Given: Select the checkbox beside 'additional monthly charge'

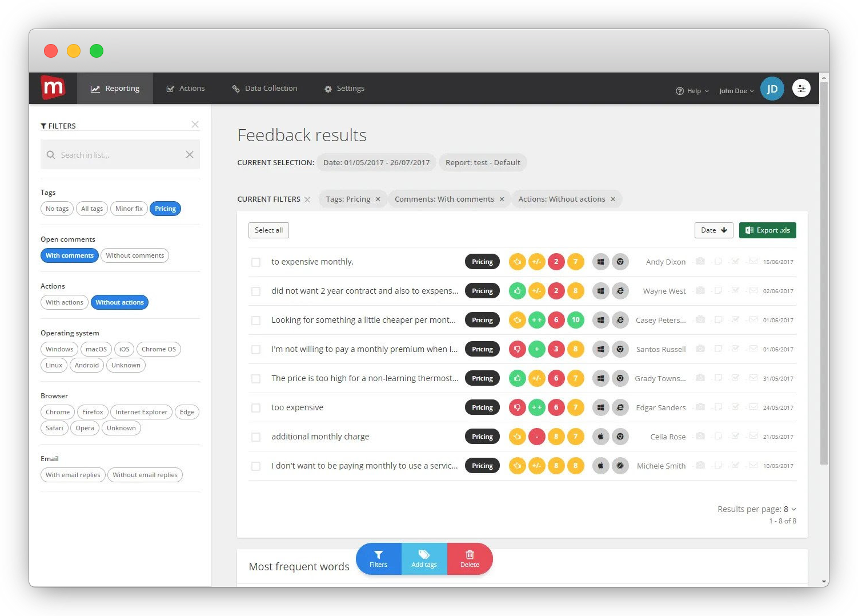Looking at the screenshot, I should [x=256, y=436].
